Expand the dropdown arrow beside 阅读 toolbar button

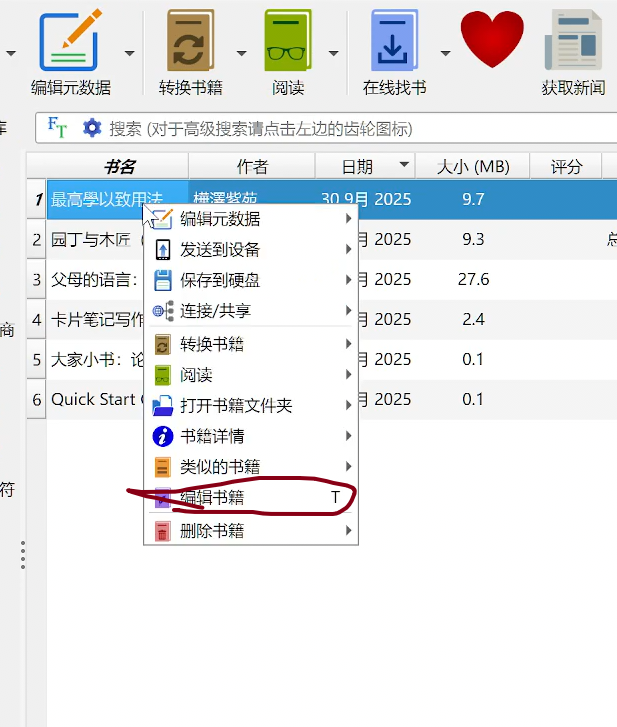[x=333, y=53]
